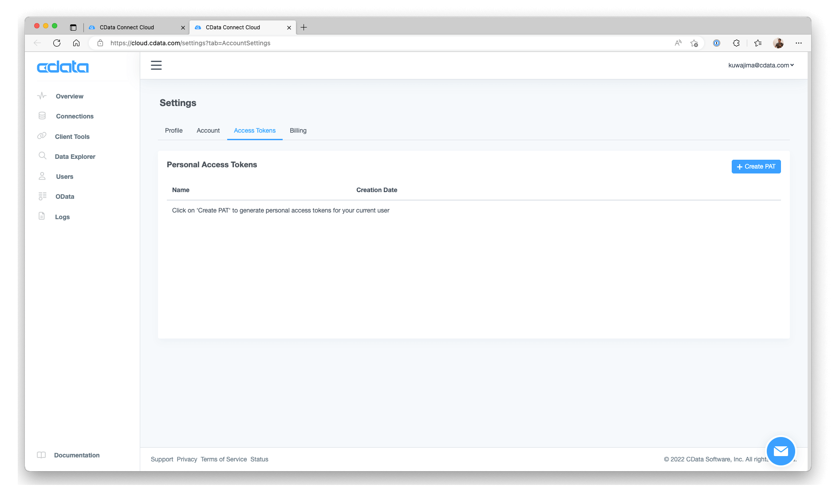The height and width of the screenshot is (504, 836).
Task: Open the tab actions menu icon
Action: tap(73, 28)
